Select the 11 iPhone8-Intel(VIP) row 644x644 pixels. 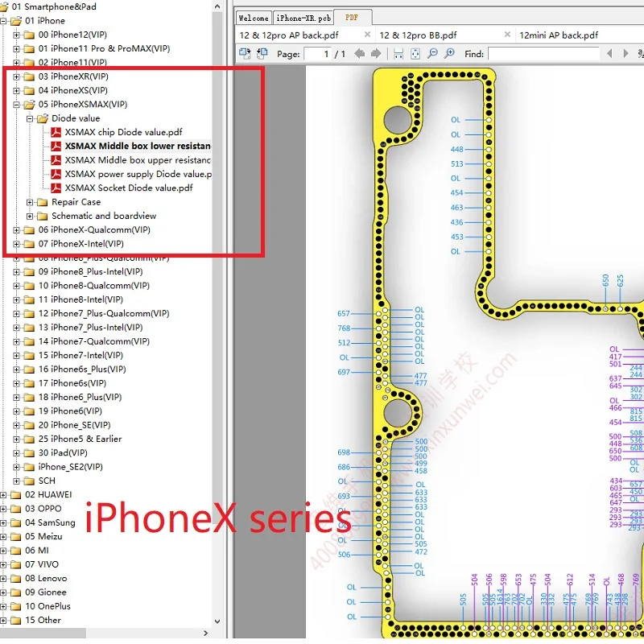click(x=80, y=299)
